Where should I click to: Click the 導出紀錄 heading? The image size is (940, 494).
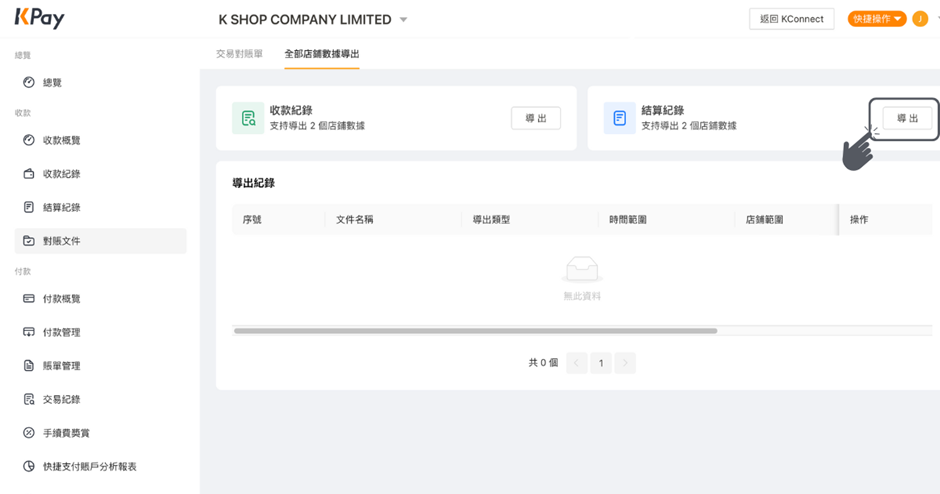(x=254, y=183)
